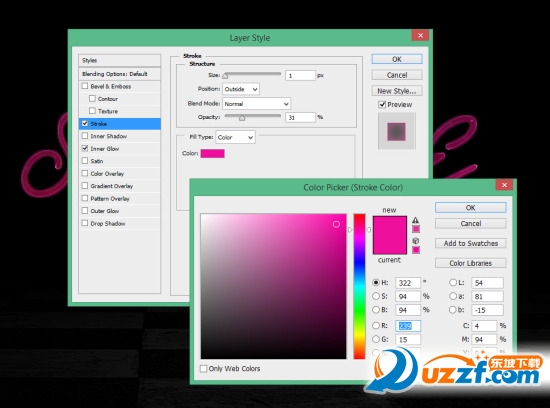
Task: Enable the Inner Shadow checkbox
Action: [x=85, y=136]
